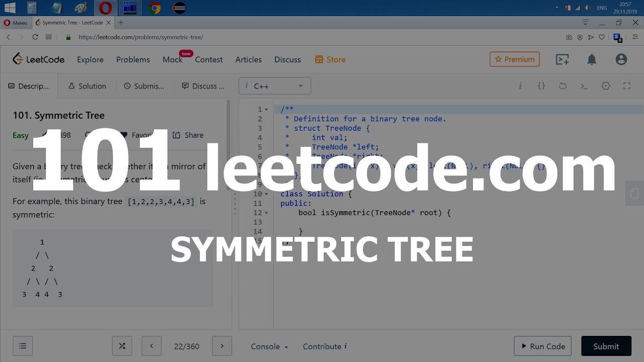The image size is (644, 362).
Task: Open Discuss in the top navigation
Action: [x=287, y=59]
